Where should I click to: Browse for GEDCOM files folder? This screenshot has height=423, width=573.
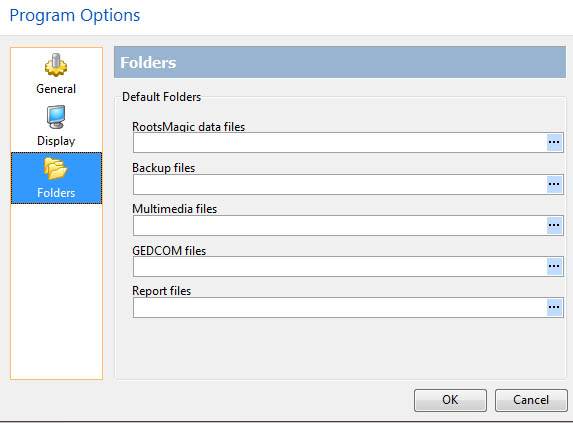[554, 266]
